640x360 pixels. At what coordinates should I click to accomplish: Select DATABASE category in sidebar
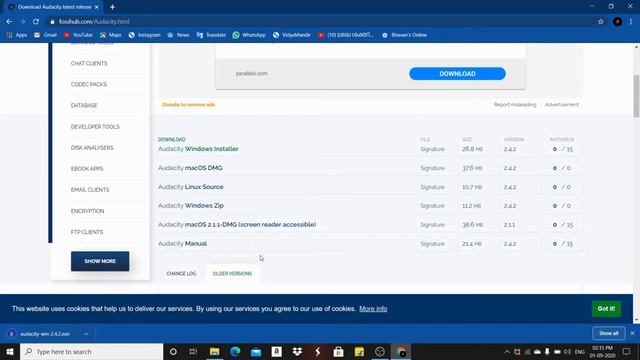tap(84, 106)
